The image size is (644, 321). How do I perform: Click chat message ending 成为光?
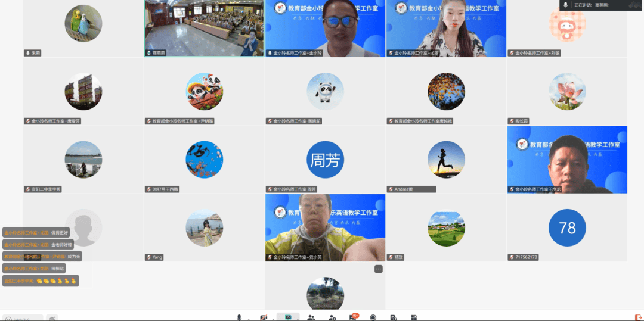(x=42, y=256)
